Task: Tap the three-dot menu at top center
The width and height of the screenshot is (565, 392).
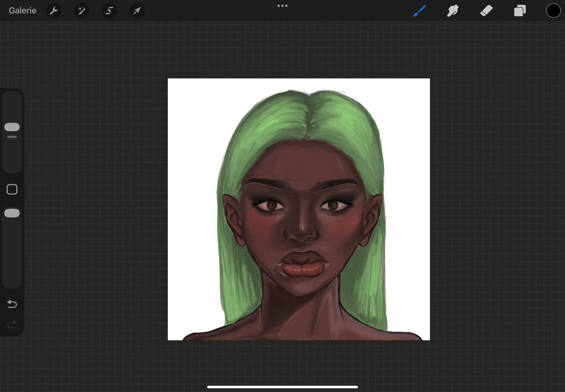Action: (x=282, y=6)
